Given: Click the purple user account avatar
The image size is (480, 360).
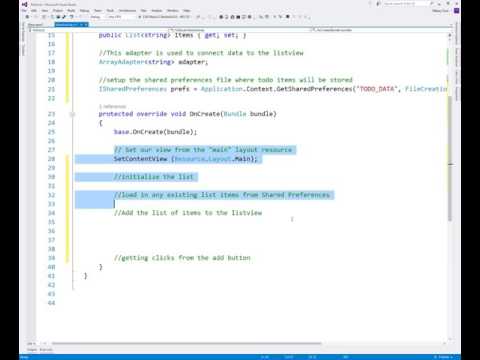Looking at the screenshot, I should [456, 11].
